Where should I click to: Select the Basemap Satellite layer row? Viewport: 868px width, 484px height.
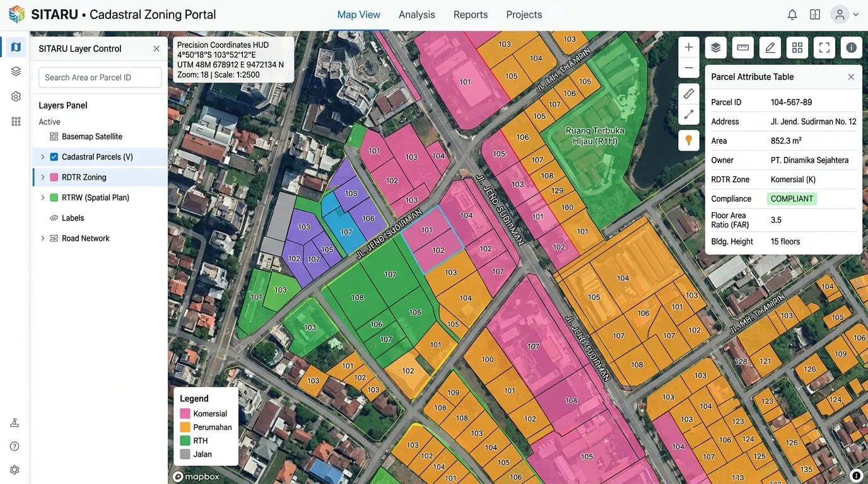[x=100, y=137]
